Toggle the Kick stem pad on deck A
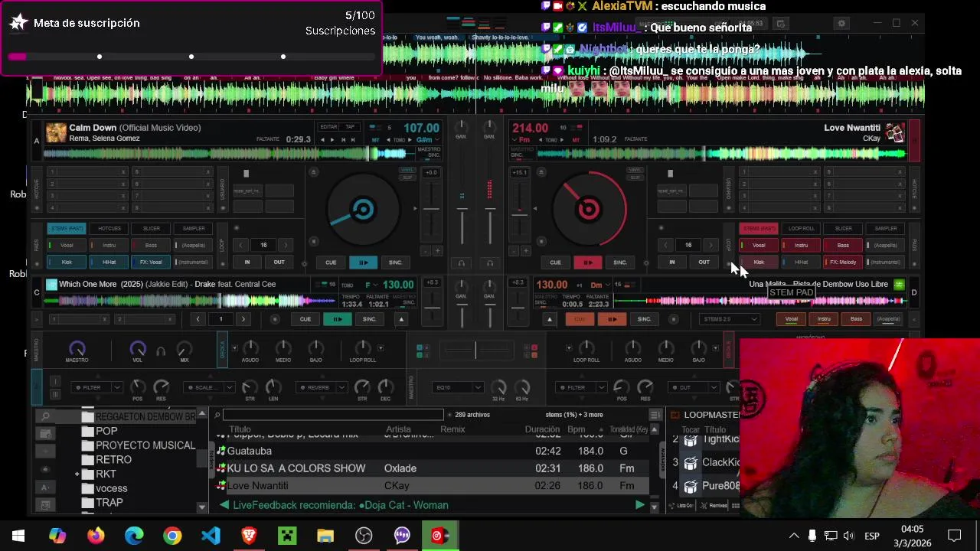 (67, 262)
